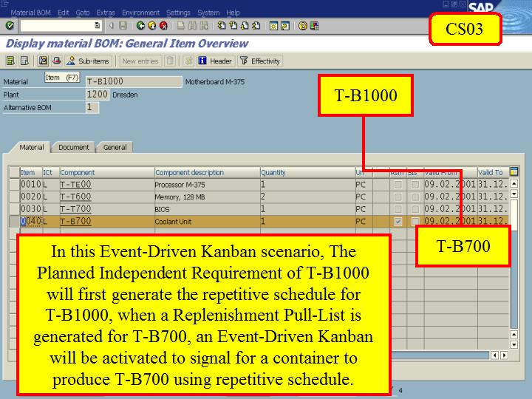Open the Edit menu
The width and height of the screenshot is (532, 399).
point(63,13)
